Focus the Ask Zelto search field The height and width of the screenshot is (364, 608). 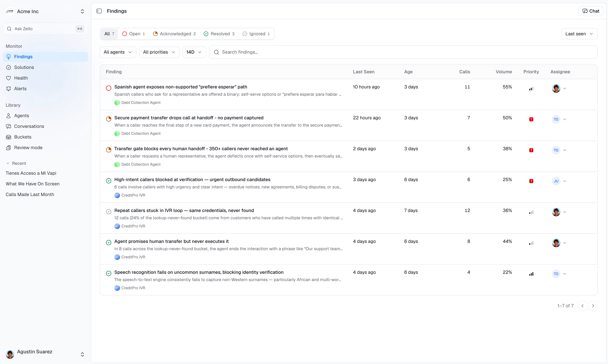pyautogui.click(x=45, y=29)
